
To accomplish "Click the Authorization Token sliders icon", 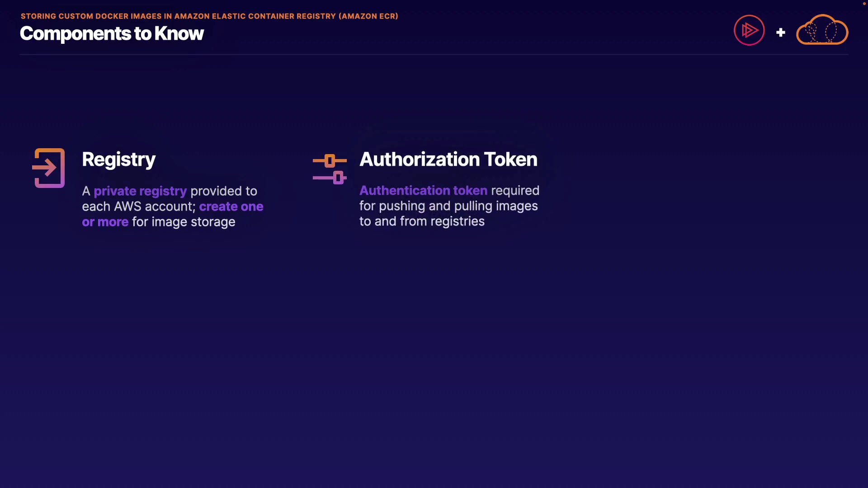I will (x=330, y=169).
